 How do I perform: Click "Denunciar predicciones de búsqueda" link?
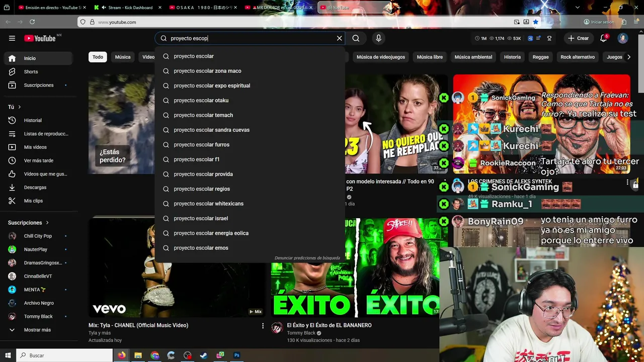(x=307, y=258)
